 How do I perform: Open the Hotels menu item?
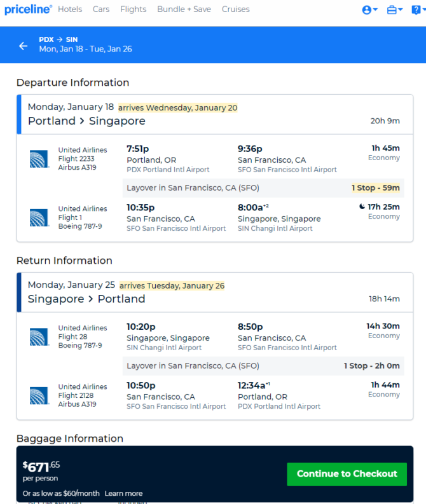tap(70, 10)
